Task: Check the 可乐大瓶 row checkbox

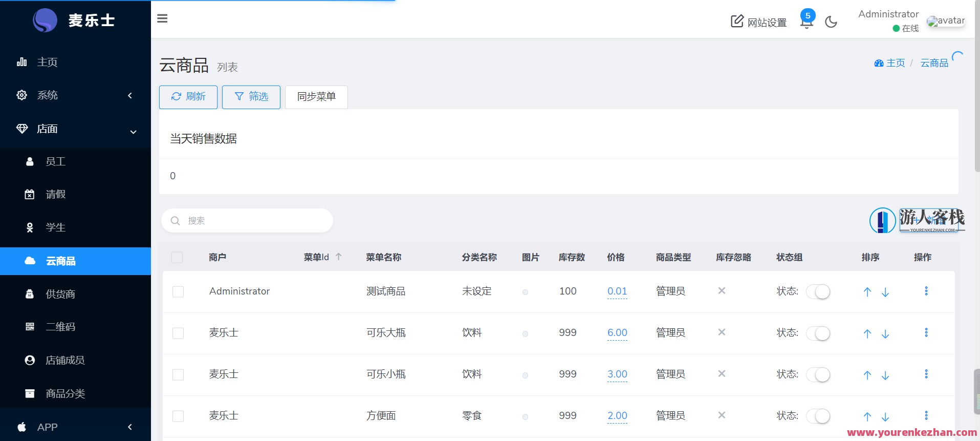Action: (x=178, y=333)
